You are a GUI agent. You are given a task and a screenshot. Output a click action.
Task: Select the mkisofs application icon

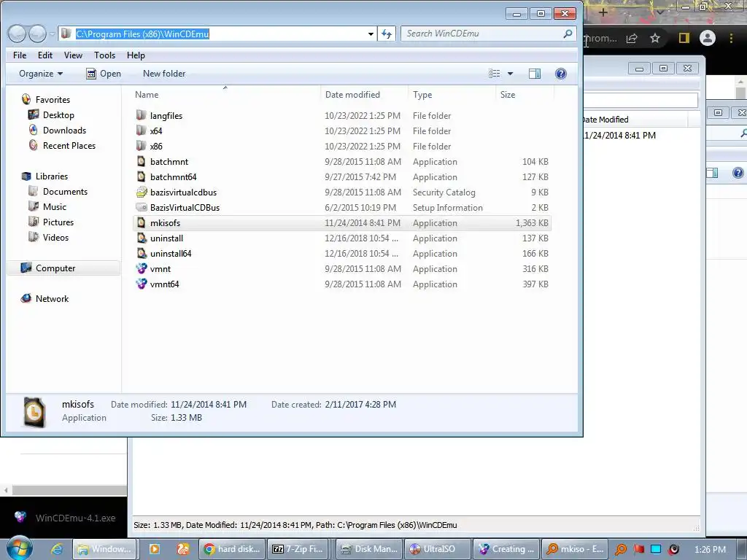point(141,222)
